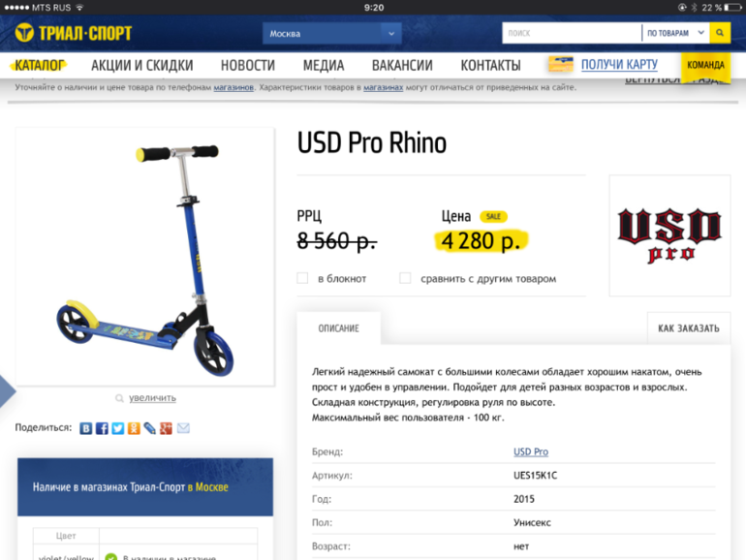Image resolution: width=746 pixels, height=560 pixels.
Task: Share by email envelope icon
Action: click(183, 428)
